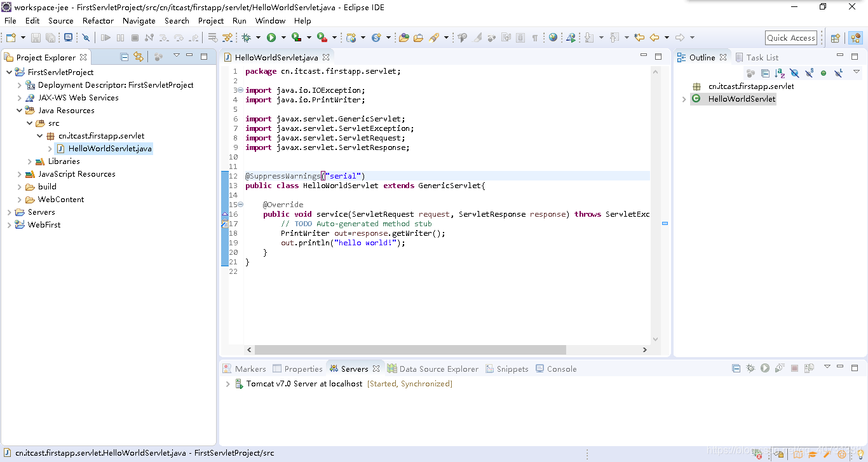Click the Open Web Browser globe icon
Image resolution: width=868 pixels, height=462 pixels.
tap(553, 37)
